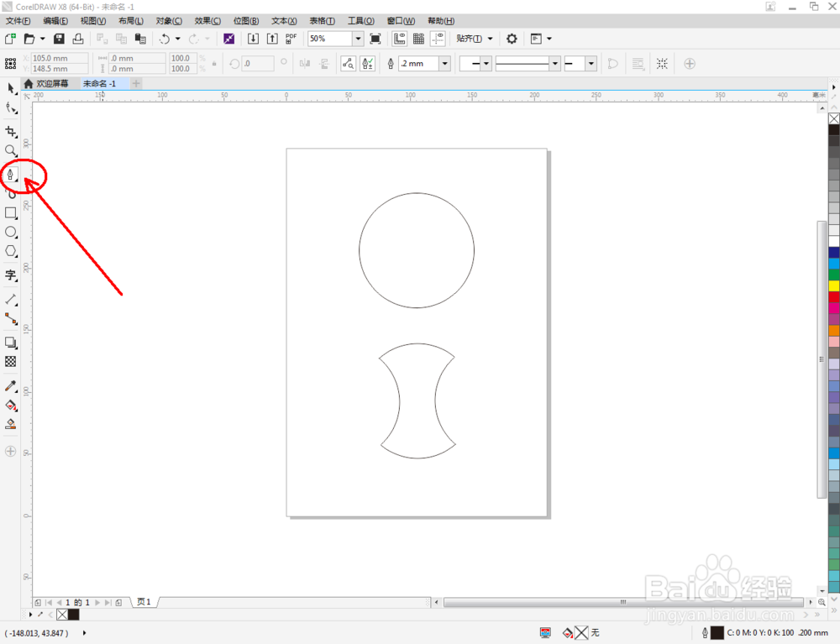Click quick customize plus in toolbox

tap(11, 451)
